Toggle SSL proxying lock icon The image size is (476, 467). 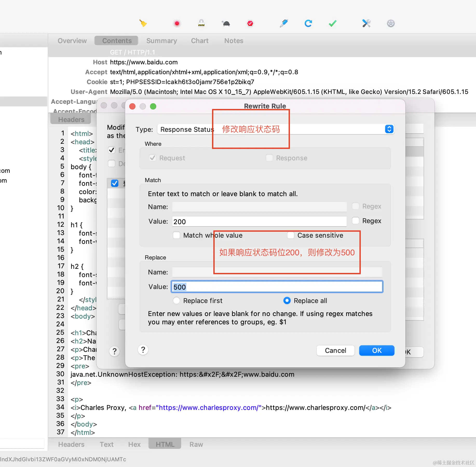201,23
